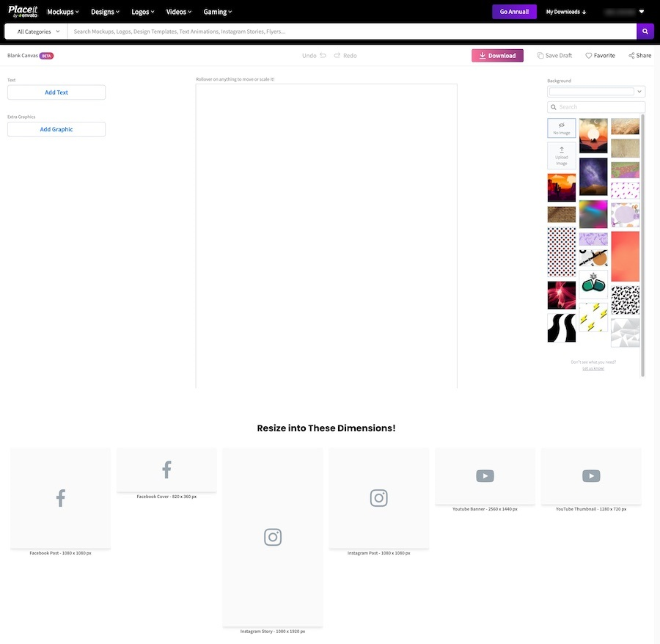Open the account dropdown arrow
660x644 pixels.
(642, 12)
